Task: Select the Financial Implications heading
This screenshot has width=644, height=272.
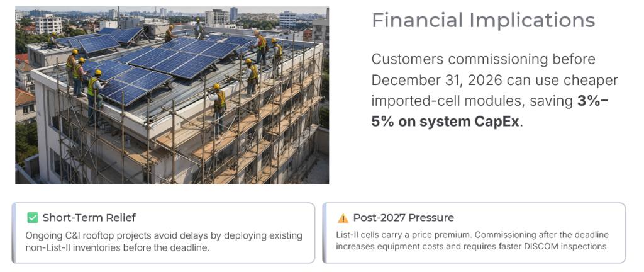Action: coord(484,20)
